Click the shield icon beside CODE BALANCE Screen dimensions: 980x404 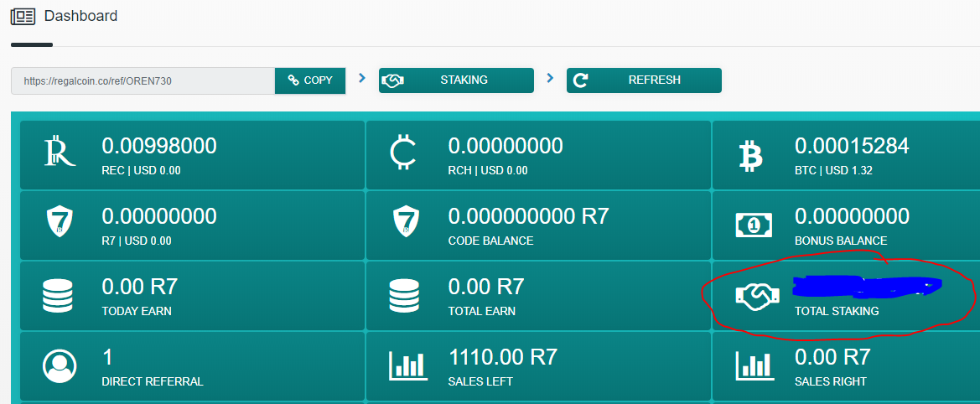click(x=406, y=221)
